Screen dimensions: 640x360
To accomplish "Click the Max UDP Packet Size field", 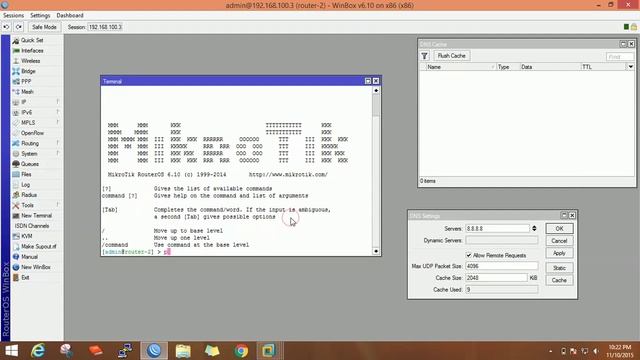I will point(502,266).
